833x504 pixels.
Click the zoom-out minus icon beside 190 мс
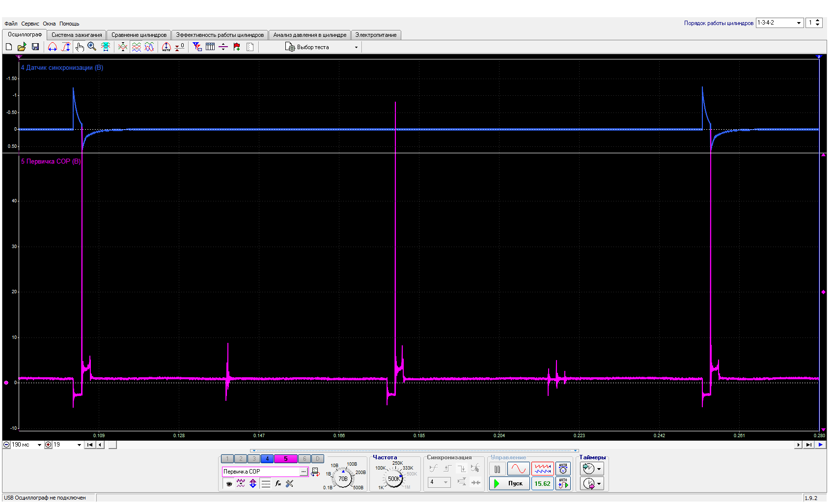click(x=6, y=445)
